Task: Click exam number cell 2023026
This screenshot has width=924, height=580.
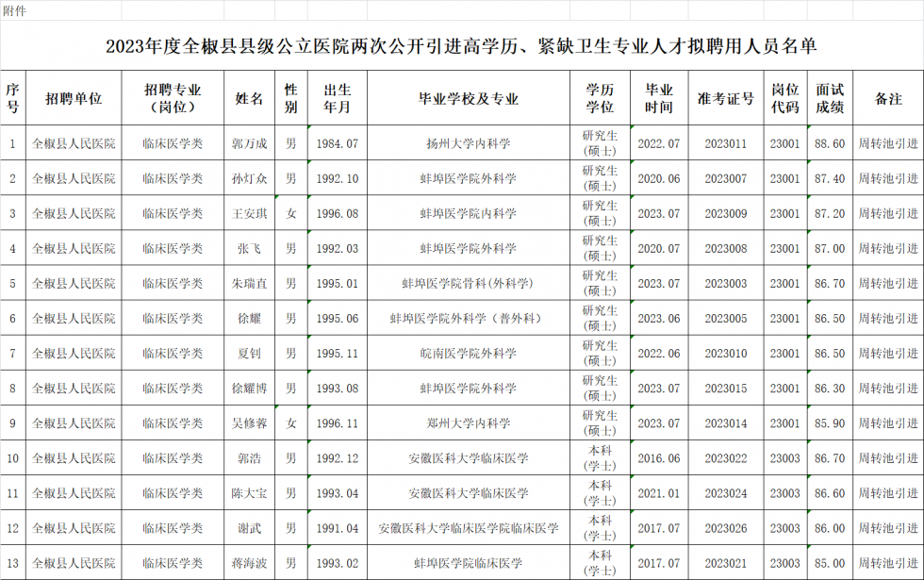Action: pos(726,528)
